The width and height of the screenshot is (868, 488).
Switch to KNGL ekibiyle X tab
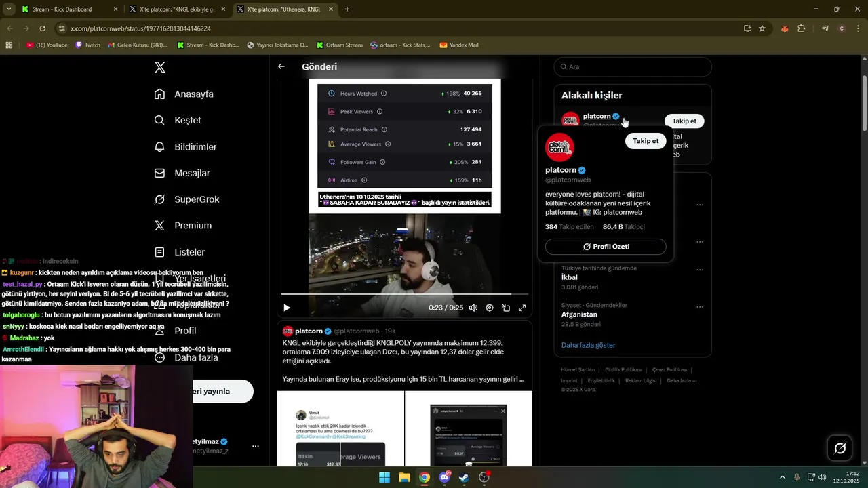(176, 9)
